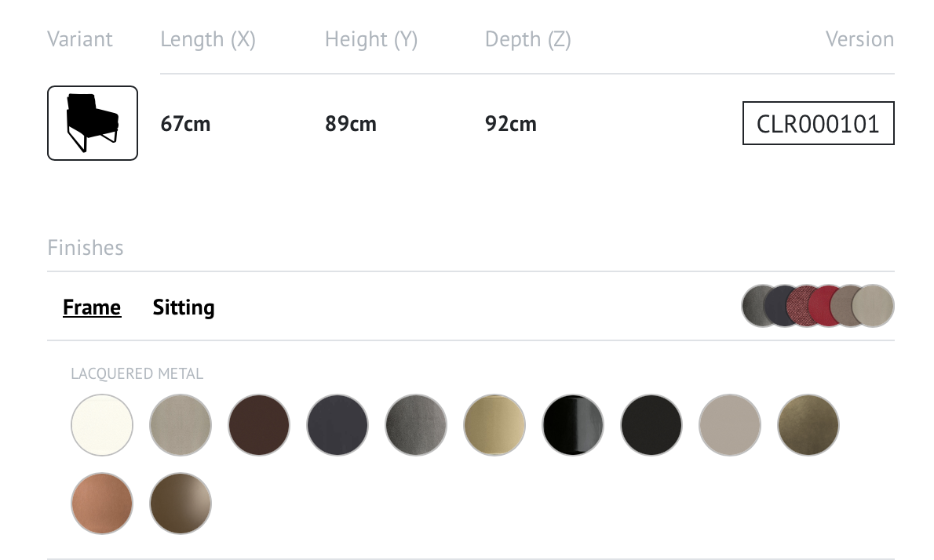The height and width of the screenshot is (560, 934).
Task: Click the leftmost grey fabric preview circle
Action: click(753, 306)
